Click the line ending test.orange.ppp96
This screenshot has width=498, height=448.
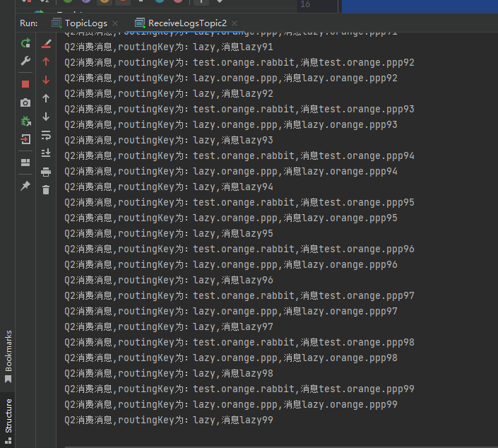click(239, 249)
